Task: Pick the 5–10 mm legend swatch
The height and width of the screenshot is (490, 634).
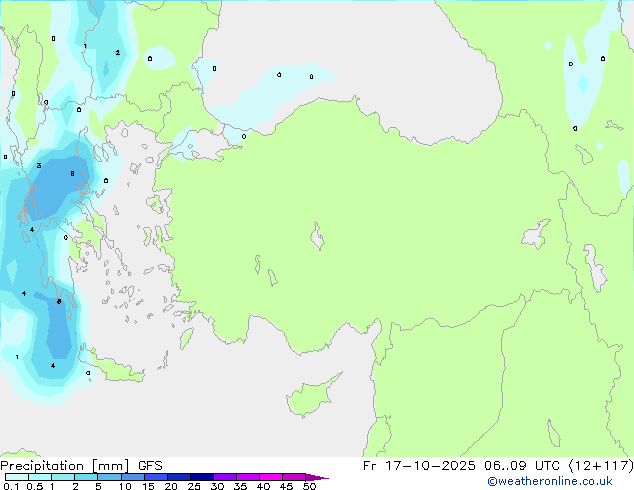Action: (x=109, y=477)
